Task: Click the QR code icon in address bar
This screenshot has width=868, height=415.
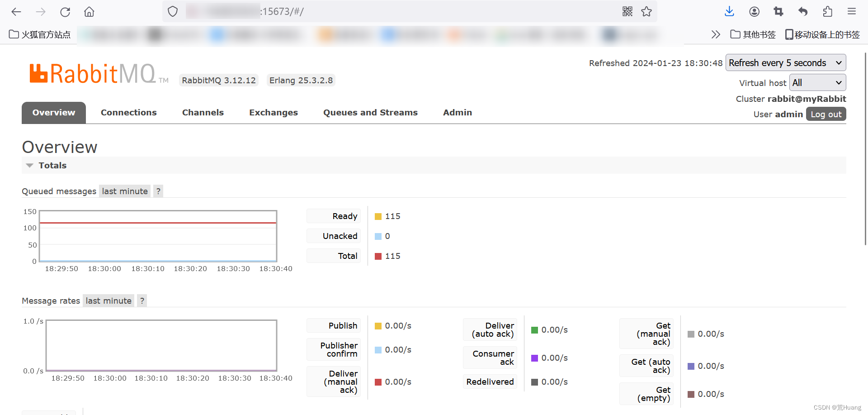Action: click(x=627, y=11)
